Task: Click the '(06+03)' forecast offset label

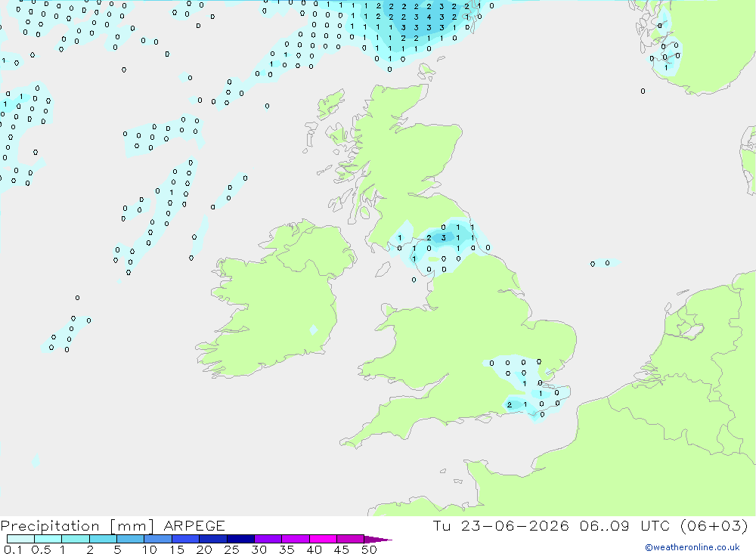Action: point(714,526)
